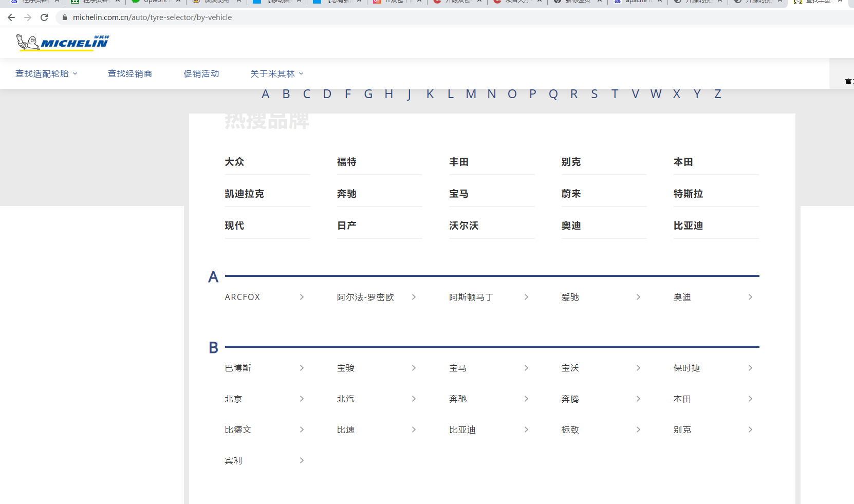
Task: Jump to letter A in alphabet index
Action: coord(266,94)
